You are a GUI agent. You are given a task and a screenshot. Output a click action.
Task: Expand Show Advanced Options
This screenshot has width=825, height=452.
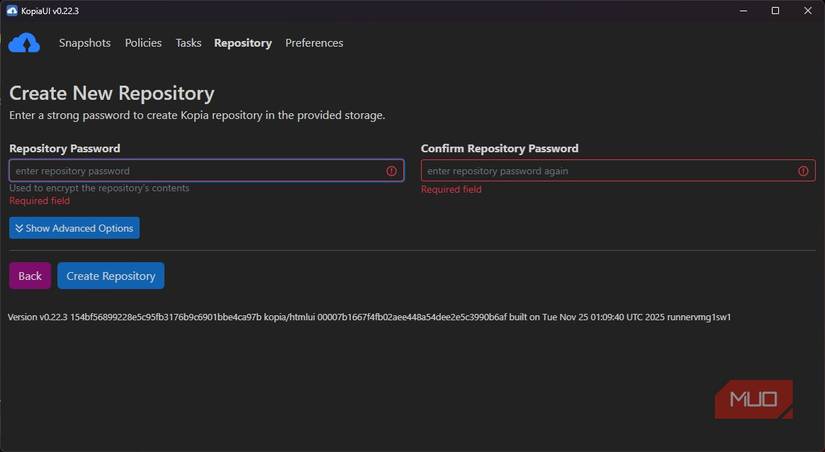pyautogui.click(x=74, y=228)
